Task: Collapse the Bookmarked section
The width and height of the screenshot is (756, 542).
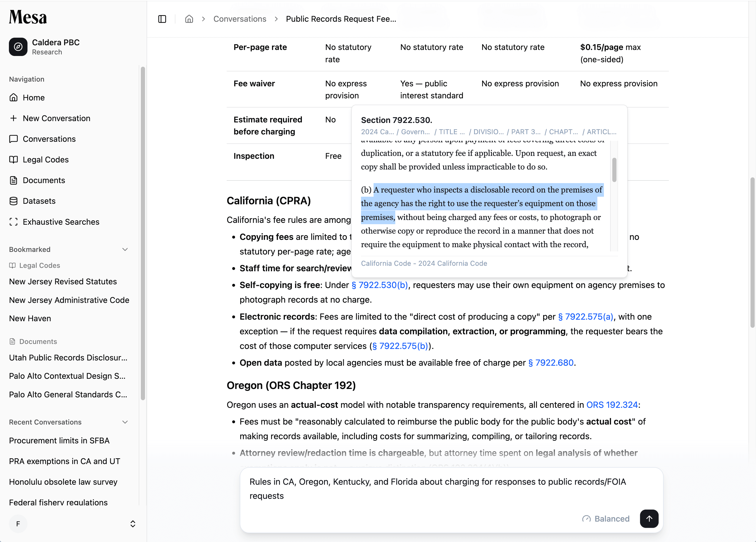Action: [x=125, y=249]
